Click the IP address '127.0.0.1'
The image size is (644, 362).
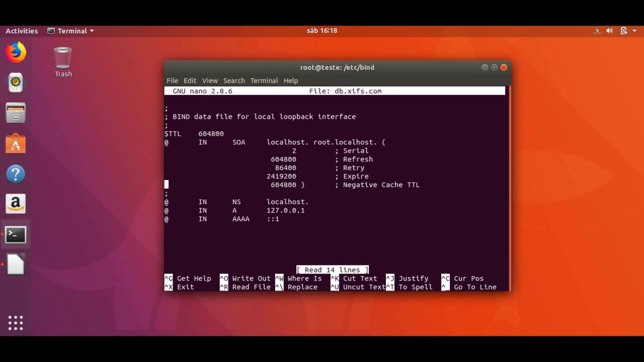pyautogui.click(x=285, y=211)
